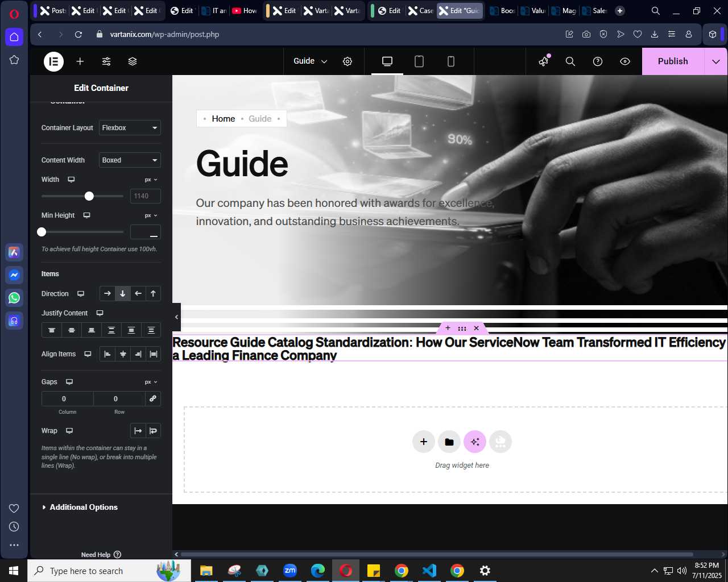Add container above via handle plus
Viewport: 728px width, 582px height.
click(448, 328)
